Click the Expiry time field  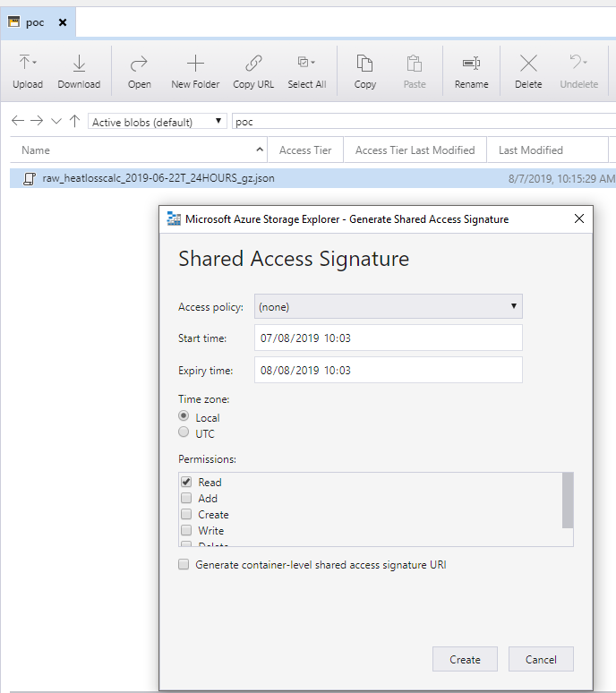point(389,370)
